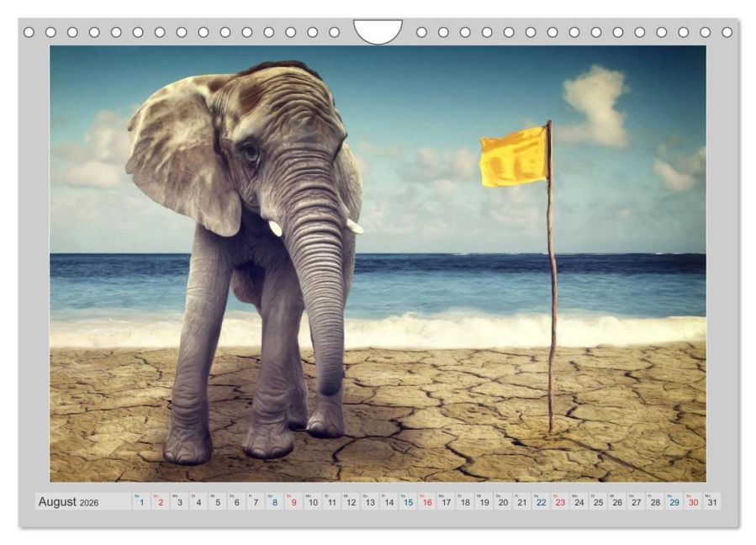Viewport: 756px width, 545px height.
Task: Pick red date 9 in the strip
Action: [293, 502]
